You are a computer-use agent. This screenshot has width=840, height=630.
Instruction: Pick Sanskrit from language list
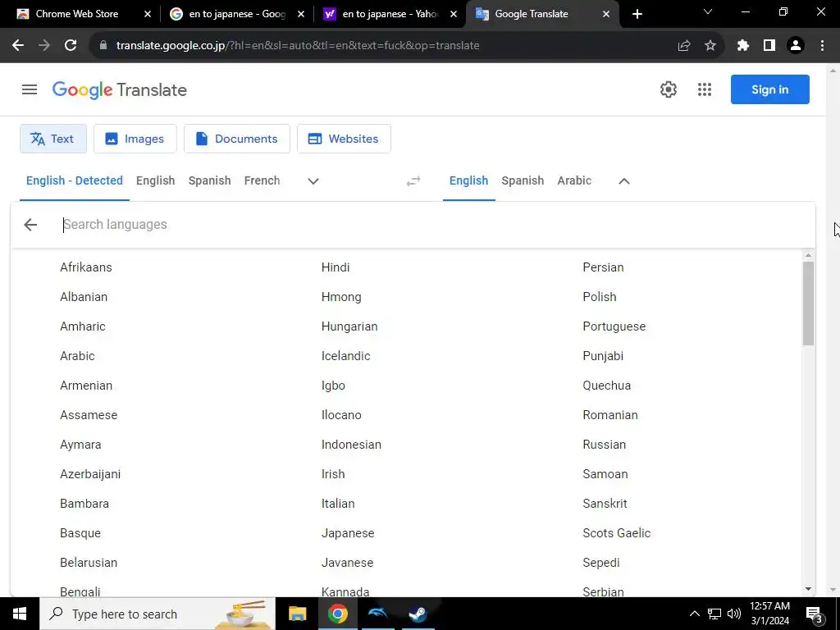(605, 504)
